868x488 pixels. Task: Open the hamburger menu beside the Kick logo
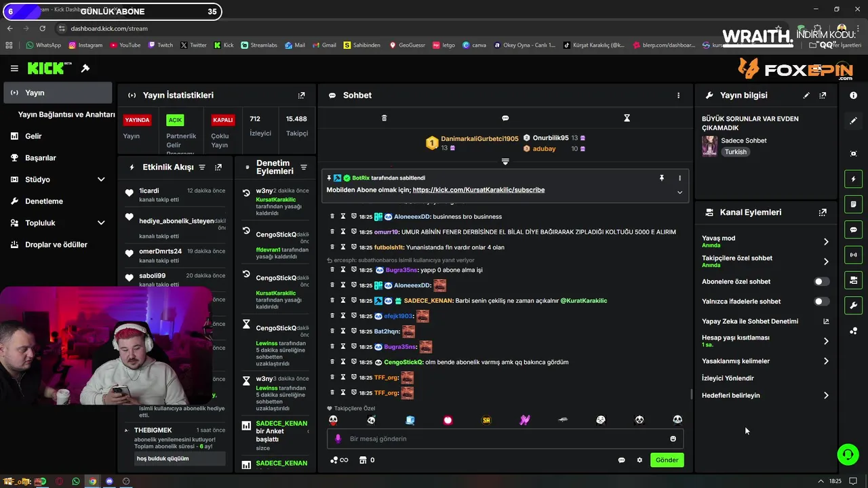(x=14, y=68)
